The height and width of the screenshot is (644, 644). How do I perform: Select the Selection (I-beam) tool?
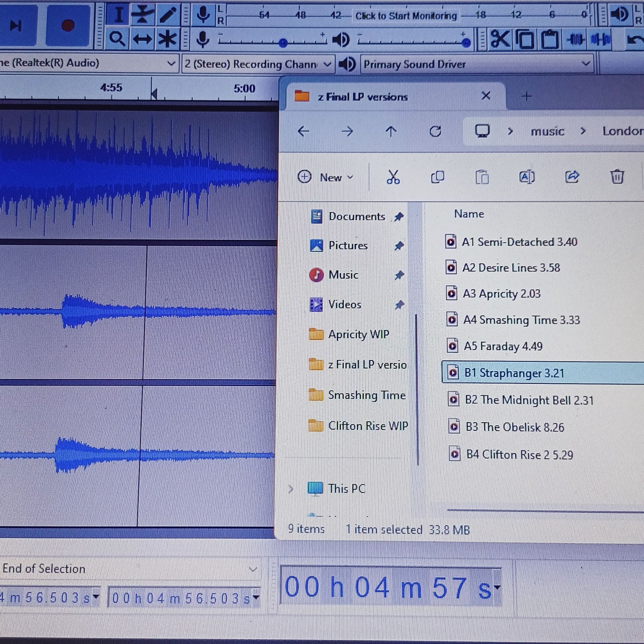click(118, 15)
